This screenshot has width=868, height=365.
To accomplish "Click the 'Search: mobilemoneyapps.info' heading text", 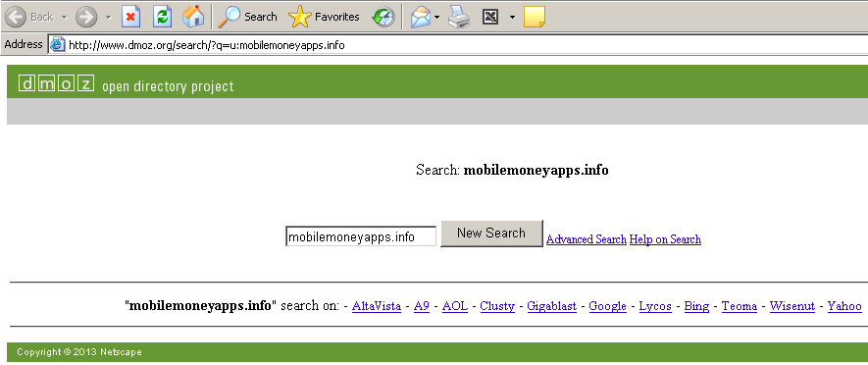I will [512, 170].
